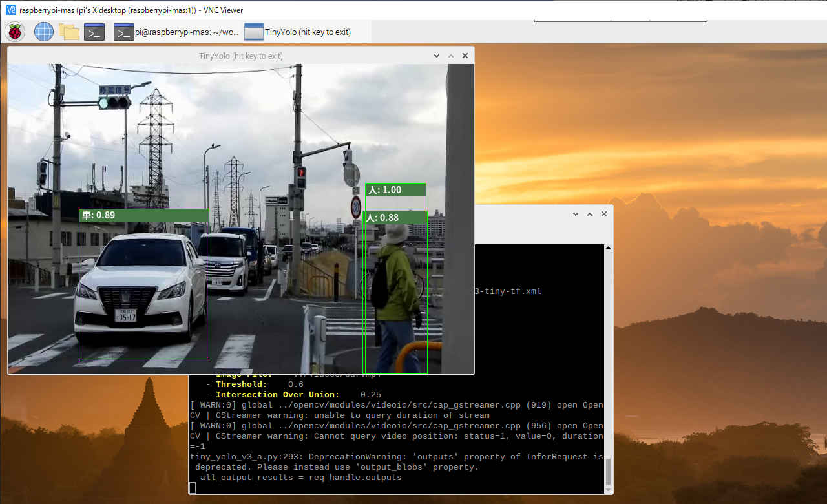This screenshot has width=827, height=504.
Task: Minimize the TinyYolo window
Action: [x=437, y=56]
